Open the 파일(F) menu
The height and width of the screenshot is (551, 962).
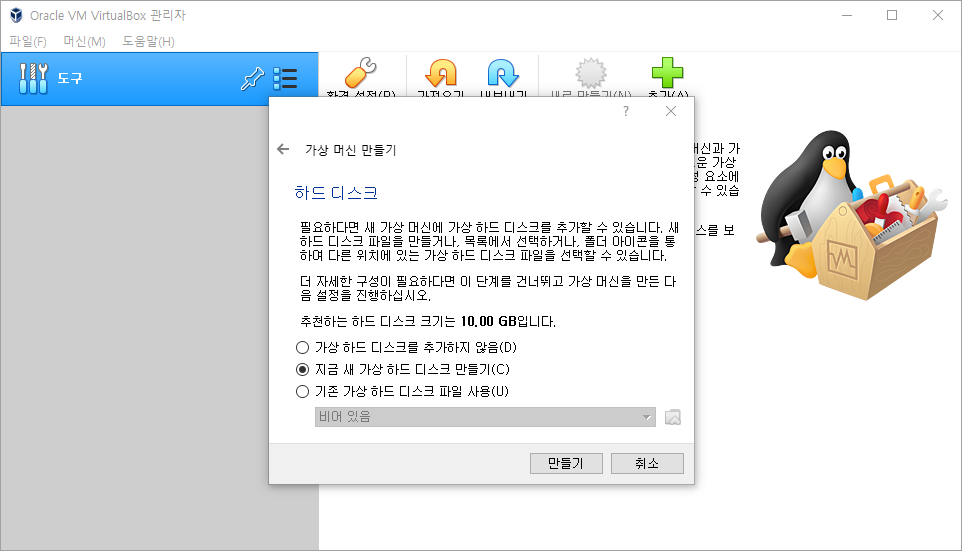pos(28,41)
